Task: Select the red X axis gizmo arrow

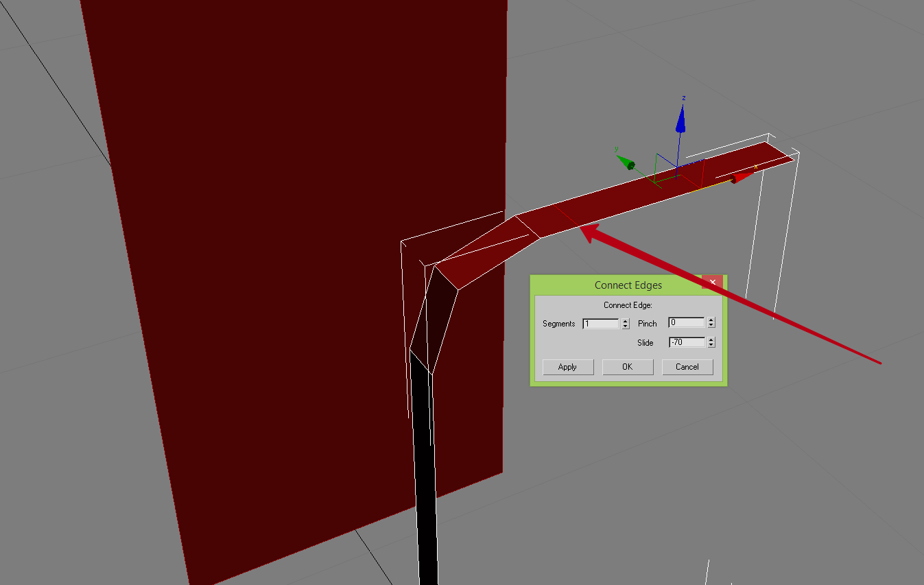Action: click(x=742, y=178)
